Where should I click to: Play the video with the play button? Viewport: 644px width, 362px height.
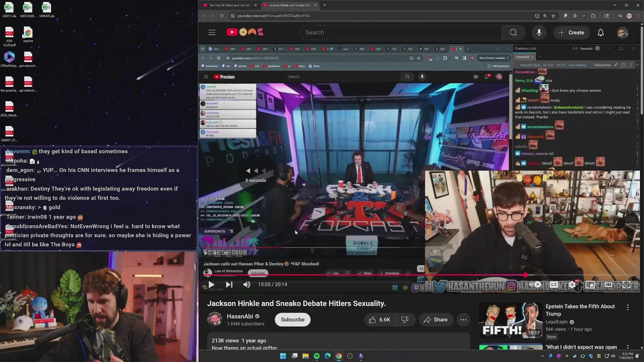tap(211, 285)
